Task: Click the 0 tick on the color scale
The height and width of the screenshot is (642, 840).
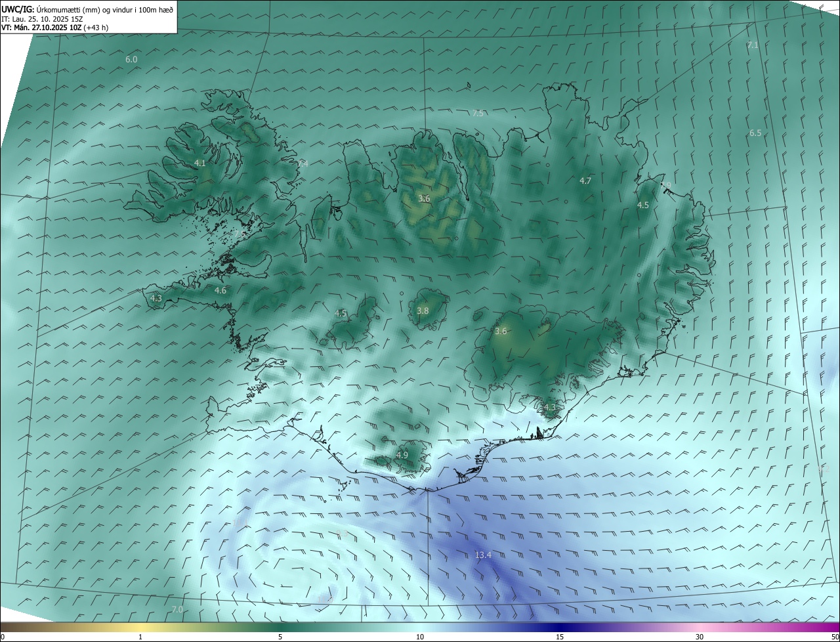Action: (x=3, y=637)
